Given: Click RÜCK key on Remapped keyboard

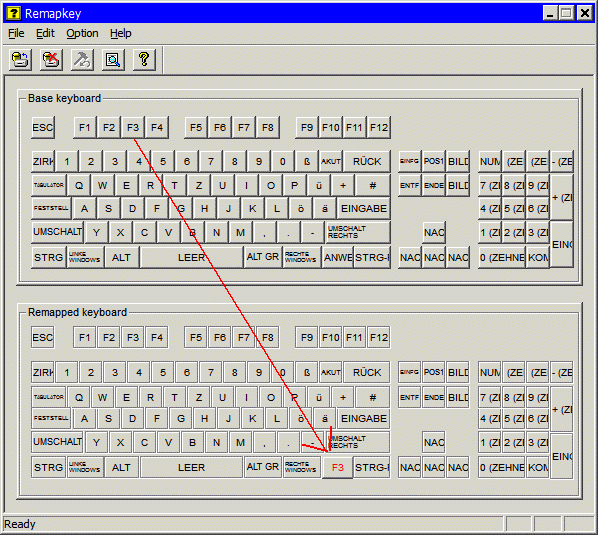Looking at the screenshot, I should click(367, 372).
